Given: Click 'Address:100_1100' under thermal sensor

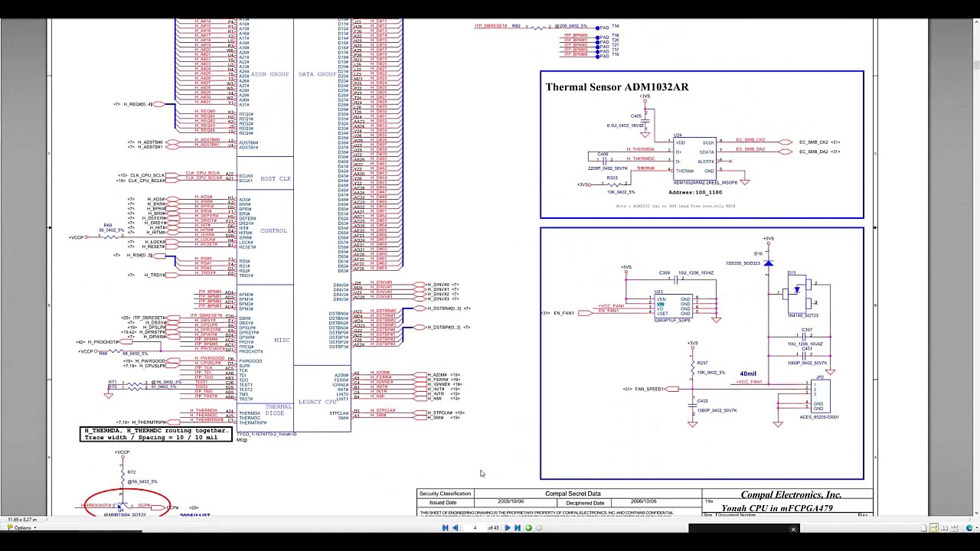Looking at the screenshot, I should pyautogui.click(x=695, y=193).
